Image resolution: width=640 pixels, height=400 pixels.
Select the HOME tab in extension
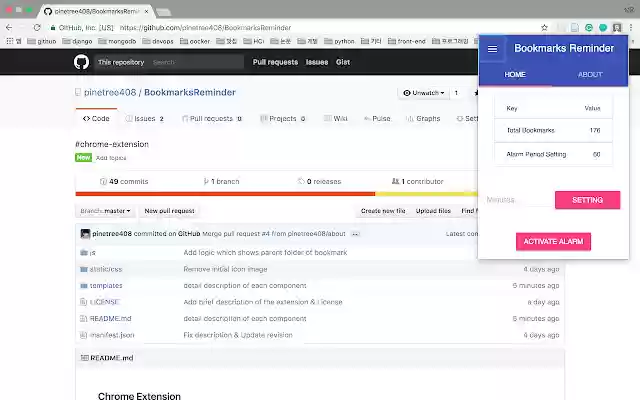click(515, 75)
